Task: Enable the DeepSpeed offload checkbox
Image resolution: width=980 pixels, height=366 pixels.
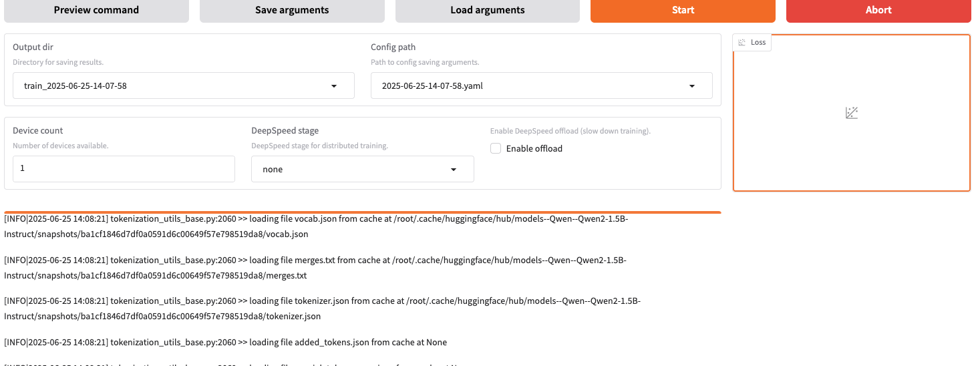Action: (496, 149)
